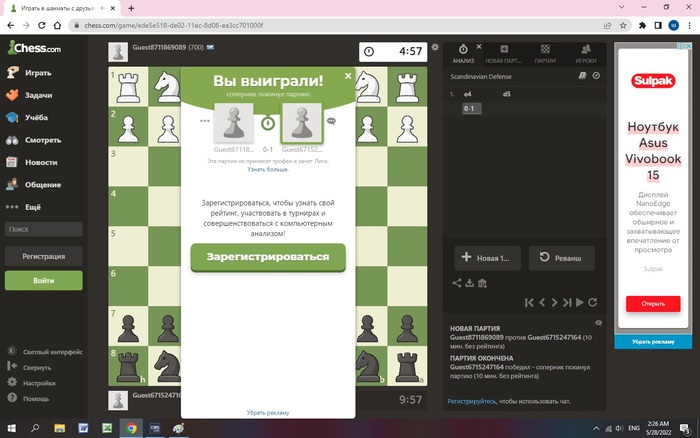Open a new browser tab
This screenshot has width=700, height=438.
tap(131, 8)
